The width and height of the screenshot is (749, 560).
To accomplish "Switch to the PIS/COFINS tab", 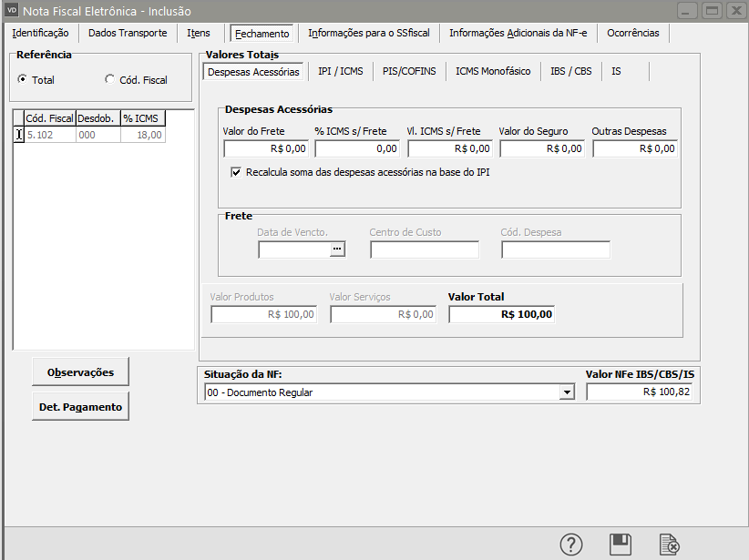I will [x=409, y=72].
